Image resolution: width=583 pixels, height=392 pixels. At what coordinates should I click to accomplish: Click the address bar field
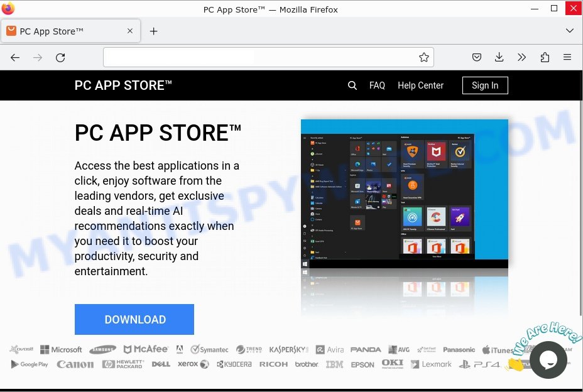268,57
